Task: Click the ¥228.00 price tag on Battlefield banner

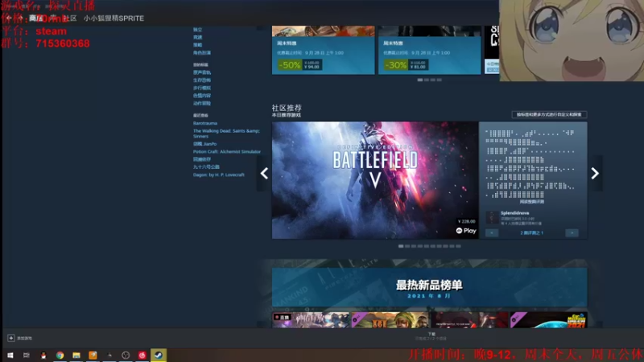Action: pyautogui.click(x=466, y=221)
